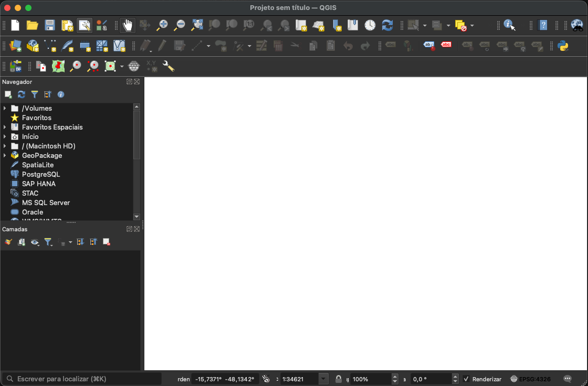
Task: Expand all layers in Camadas toolbar
Action: pos(80,242)
